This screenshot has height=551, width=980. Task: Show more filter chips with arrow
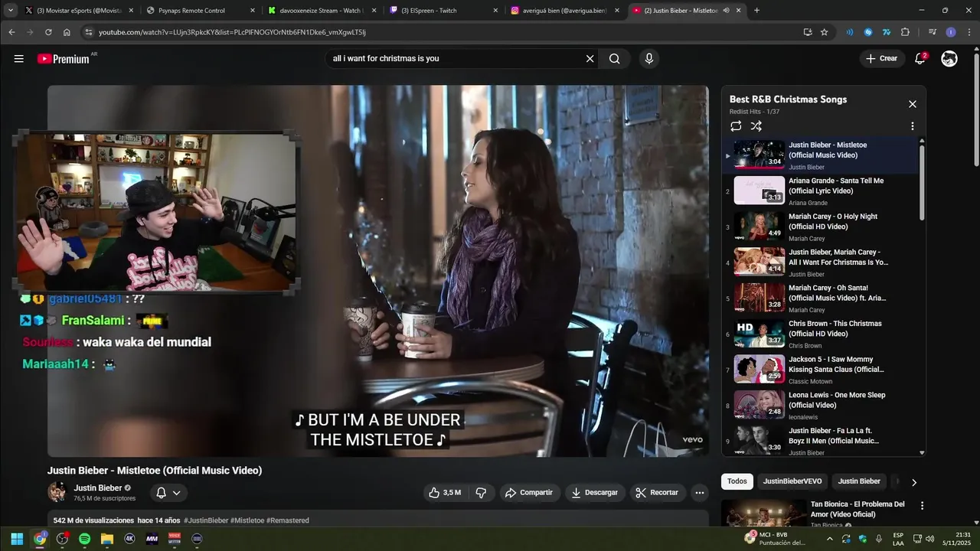(x=913, y=482)
